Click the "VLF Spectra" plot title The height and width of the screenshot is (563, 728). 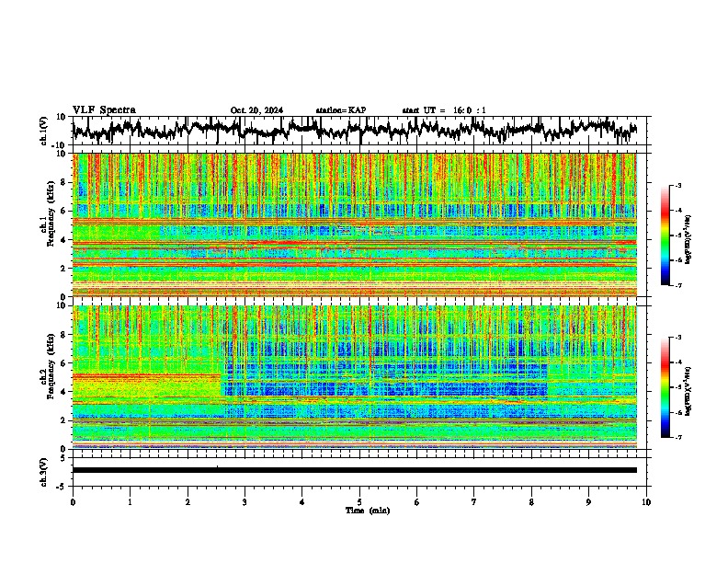coord(104,110)
